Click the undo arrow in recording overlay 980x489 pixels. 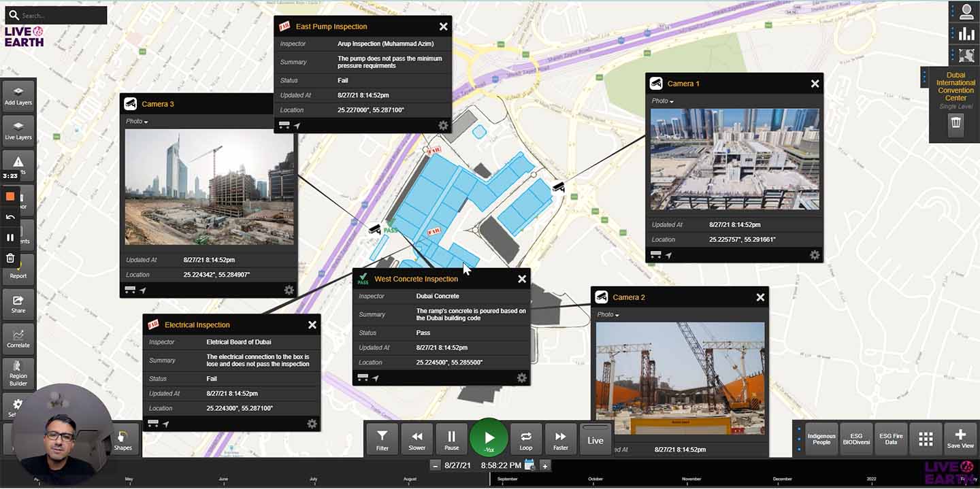[x=10, y=217]
